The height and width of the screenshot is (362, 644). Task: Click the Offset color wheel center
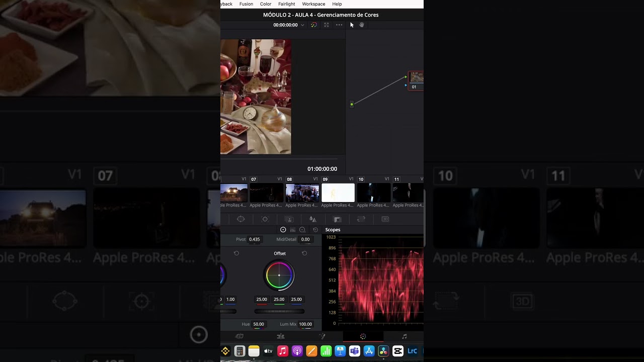[279, 276]
